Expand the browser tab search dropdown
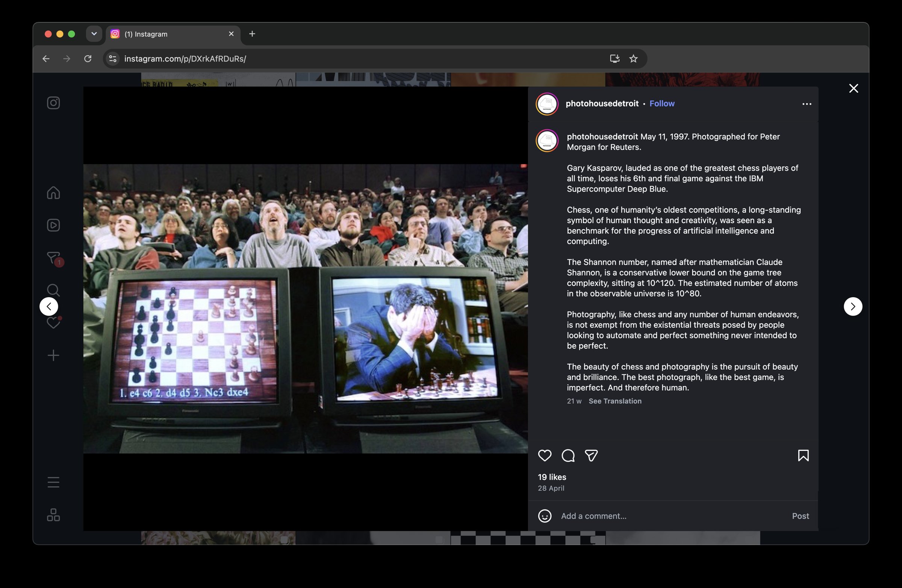Viewport: 902px width, 588px height. 94,34
